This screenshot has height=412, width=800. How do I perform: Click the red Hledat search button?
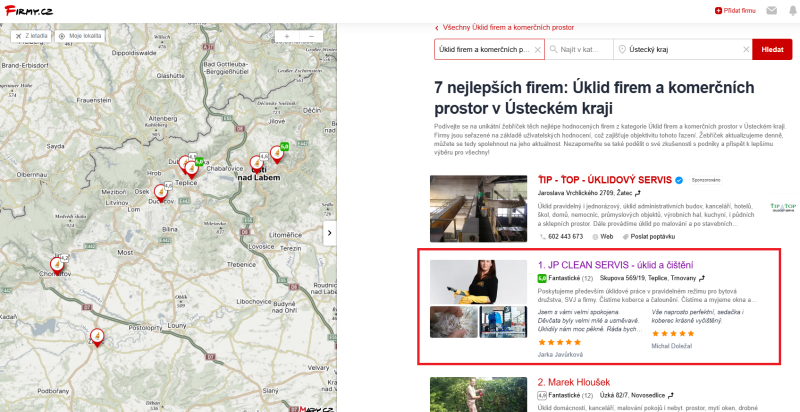click(772, 49)
